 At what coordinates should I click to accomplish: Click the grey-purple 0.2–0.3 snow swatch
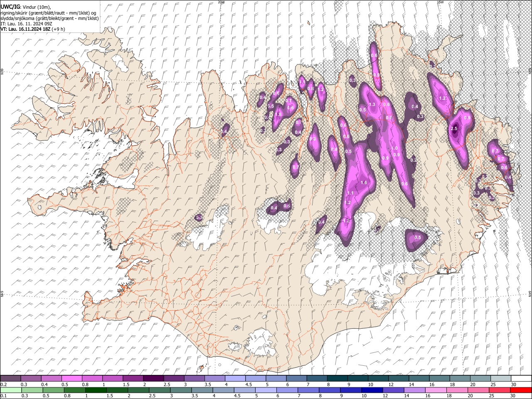point(10,379)
